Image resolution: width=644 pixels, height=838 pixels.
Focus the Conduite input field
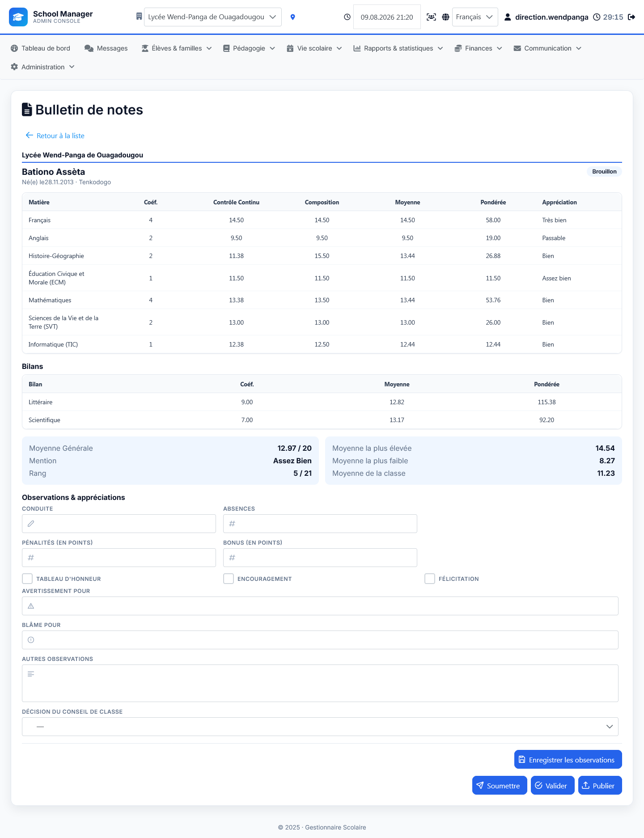pyautogui.click(x=119, y=524)
